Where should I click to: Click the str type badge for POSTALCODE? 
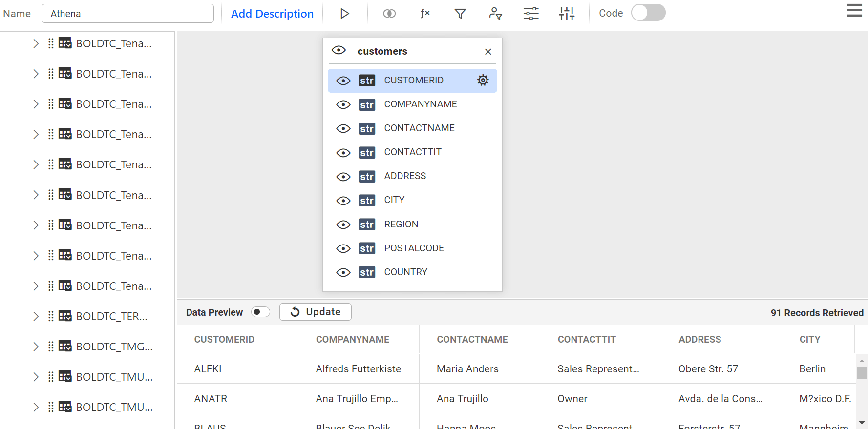(x=367, y=248)
